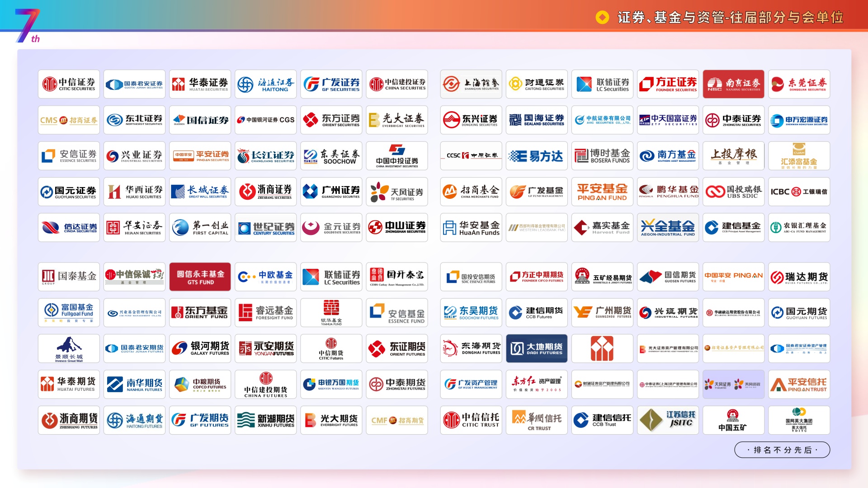Click the Ping An Fund logo
Screen dimensions: 868x488
603,192
